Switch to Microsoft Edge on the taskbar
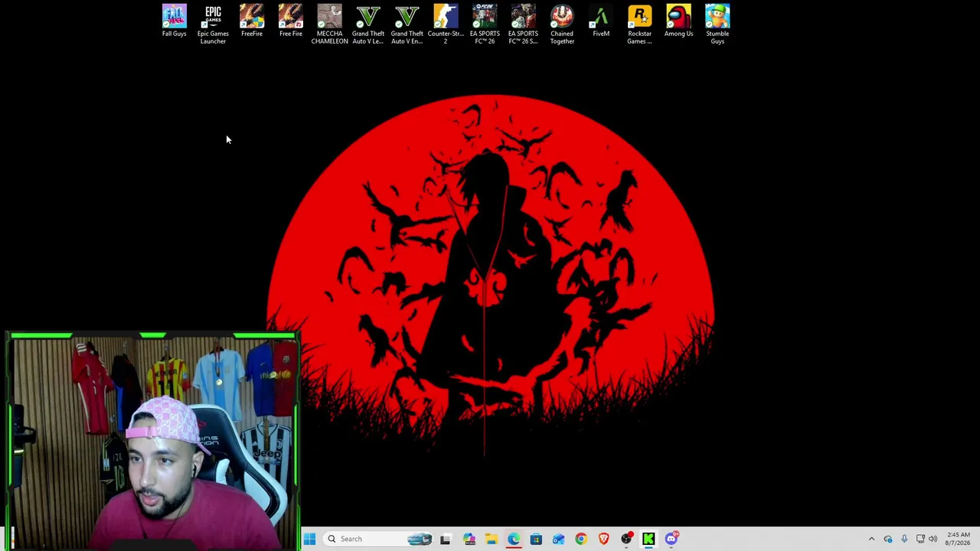Viewport: 980px width, 551px height. (514, 539)
